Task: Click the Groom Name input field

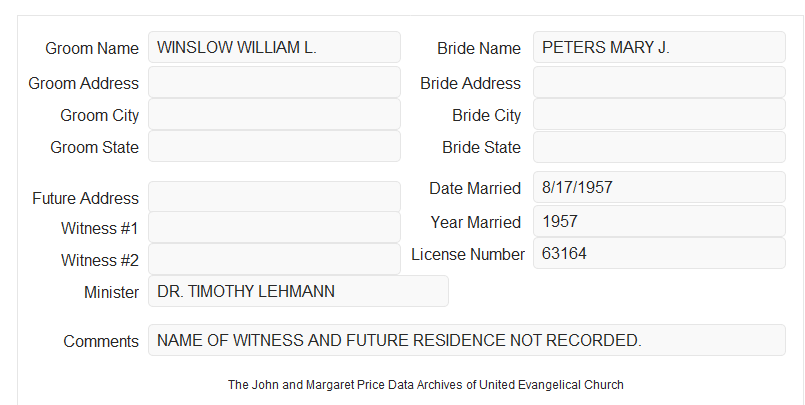Action: [274, 47]
